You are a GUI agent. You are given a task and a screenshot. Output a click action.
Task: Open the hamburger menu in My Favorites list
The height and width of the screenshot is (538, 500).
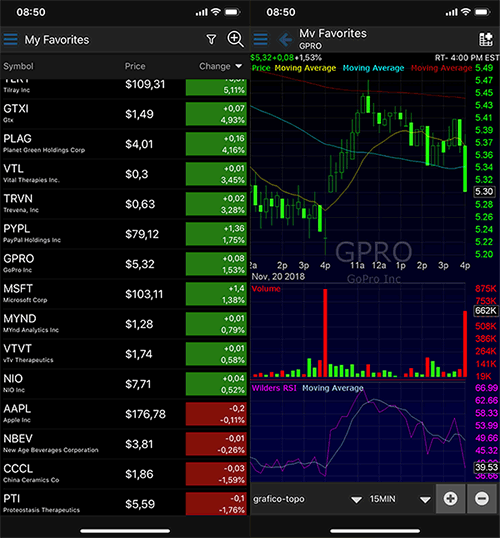point(11,39)
